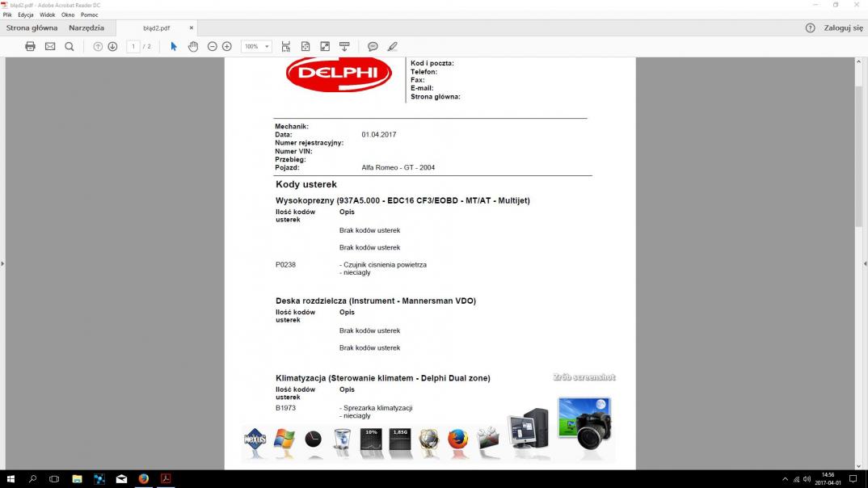Screen dimensions: 868x488
Task: Click the RAM 1,85G meter dock icon
Action: 400,440
